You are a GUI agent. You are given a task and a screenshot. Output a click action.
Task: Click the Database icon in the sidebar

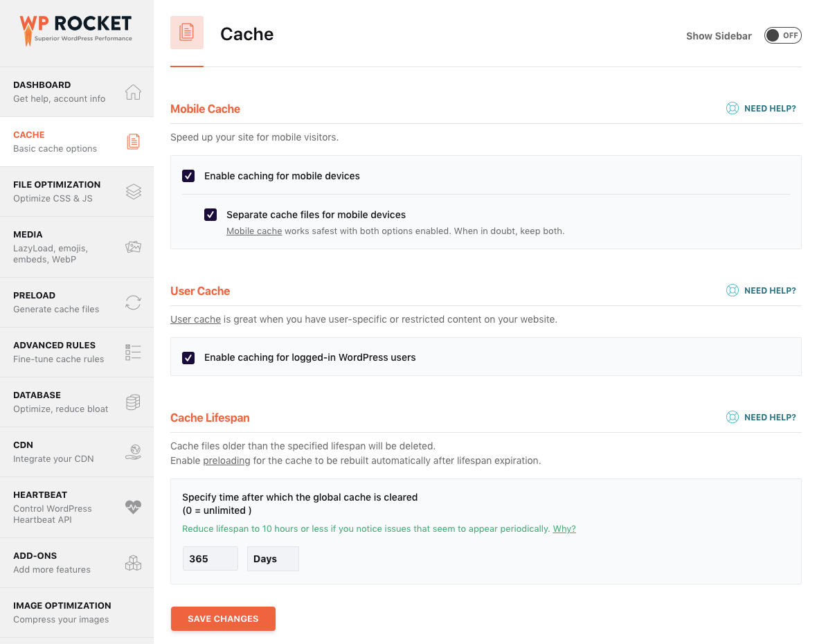133,402
